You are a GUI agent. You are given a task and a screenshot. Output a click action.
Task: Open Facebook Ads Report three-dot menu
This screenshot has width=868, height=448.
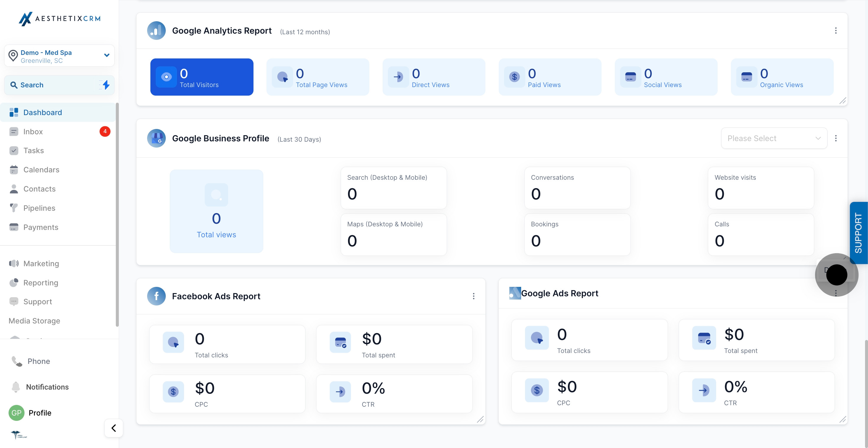pos(473,296)
